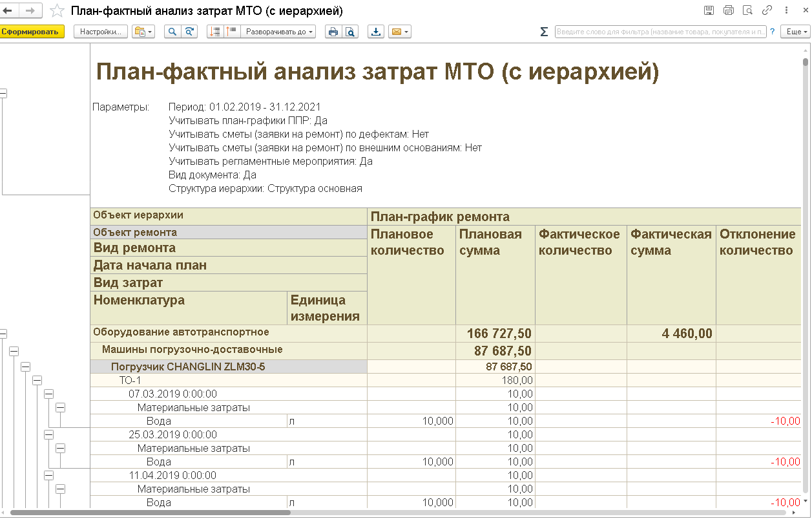Click the Фактическое количество column header
Screen dimensions: 812x521
(x=581, y=275)
